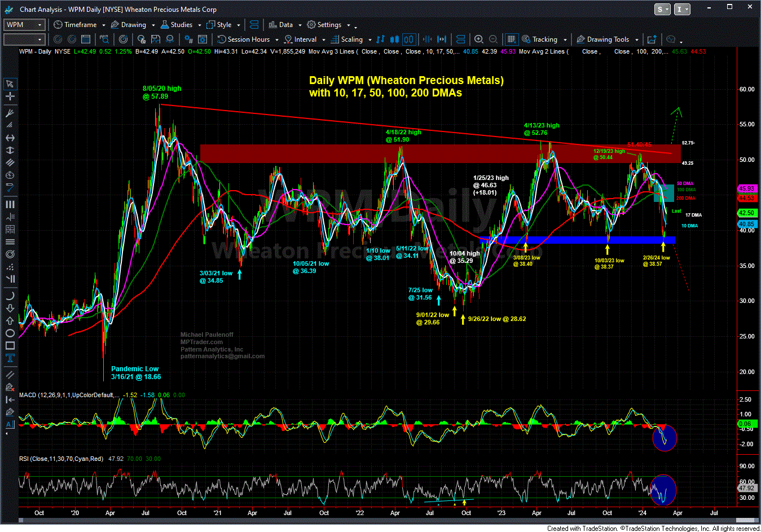Screen dimensions: 761x532
Task: Click the last price label 42.50
Action: click(746, 213)
